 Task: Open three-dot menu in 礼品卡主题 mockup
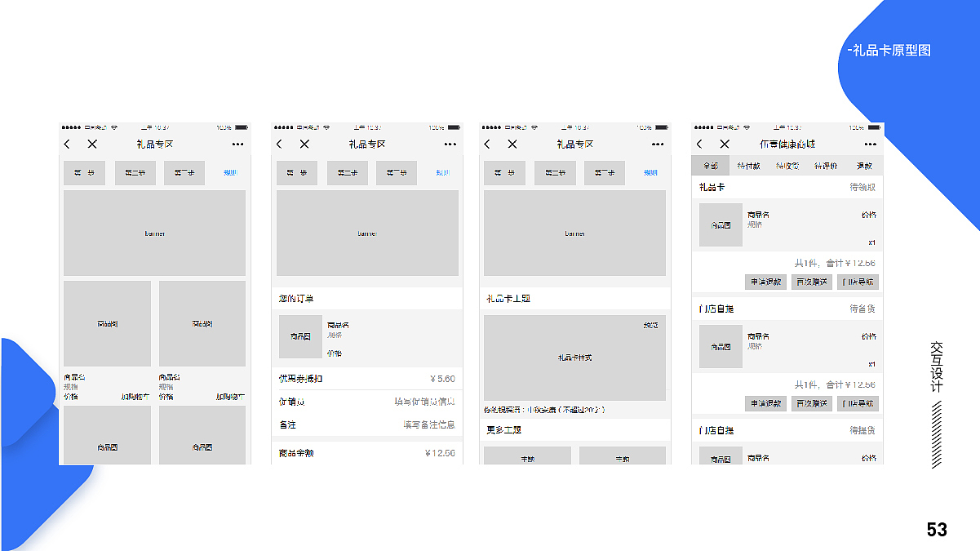[x=658, y=144]
